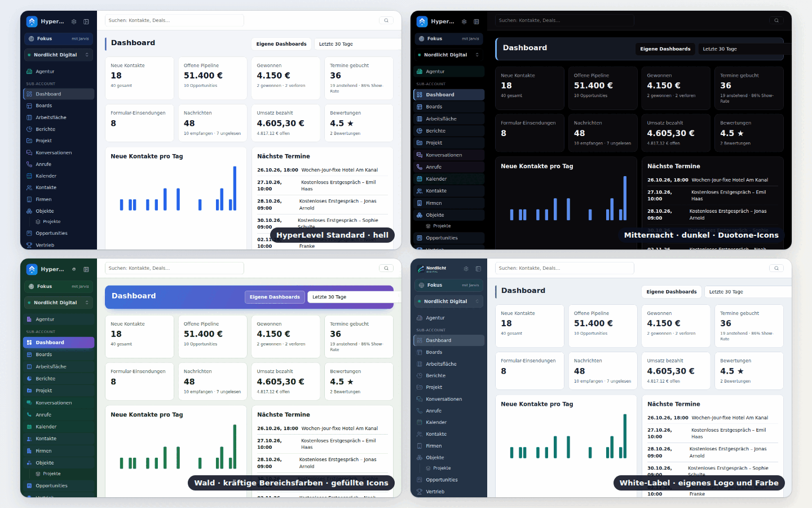Focus the search field in the Wald panel
Screen dimensions: 812x508
174,268
